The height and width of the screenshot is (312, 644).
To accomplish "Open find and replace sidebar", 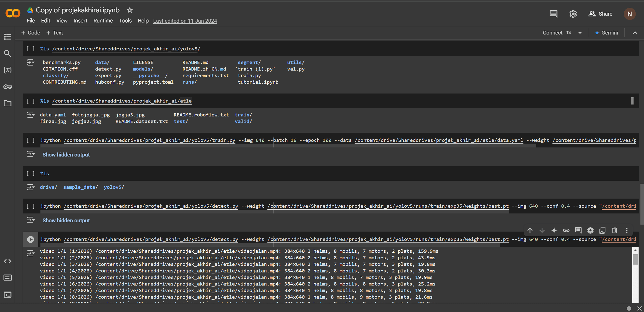I will coord(7,53).
